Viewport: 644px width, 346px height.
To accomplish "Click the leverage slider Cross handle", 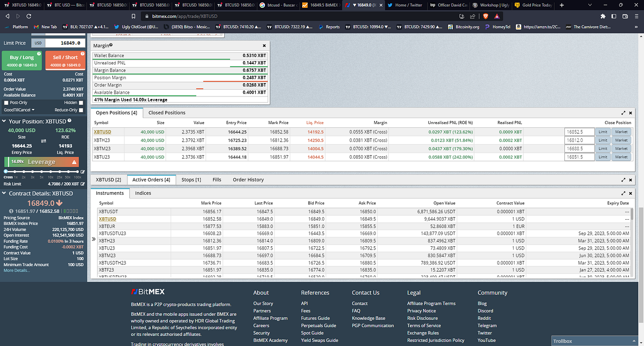I will coord(6,172).
